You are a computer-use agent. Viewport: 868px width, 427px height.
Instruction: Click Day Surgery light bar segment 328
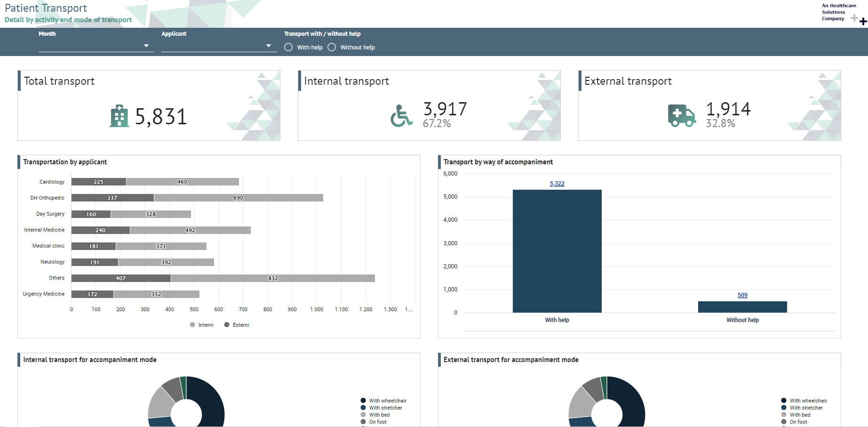coord(151,214)
